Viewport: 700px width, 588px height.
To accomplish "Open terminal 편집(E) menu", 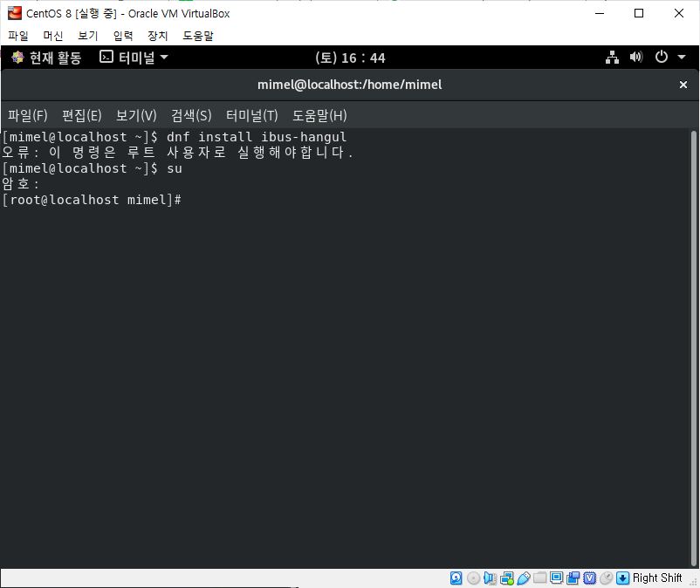I will (82, 115).
